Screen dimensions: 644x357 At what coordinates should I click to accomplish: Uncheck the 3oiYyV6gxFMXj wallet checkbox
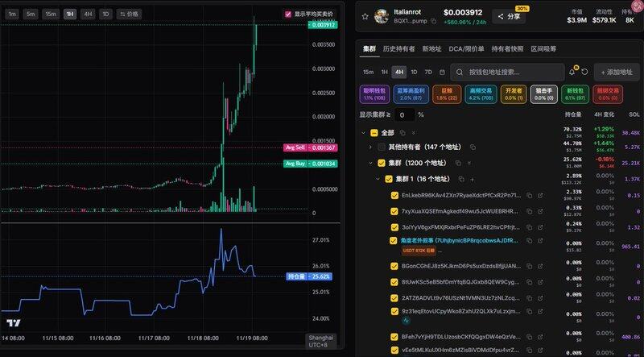(x=394, y=226)
